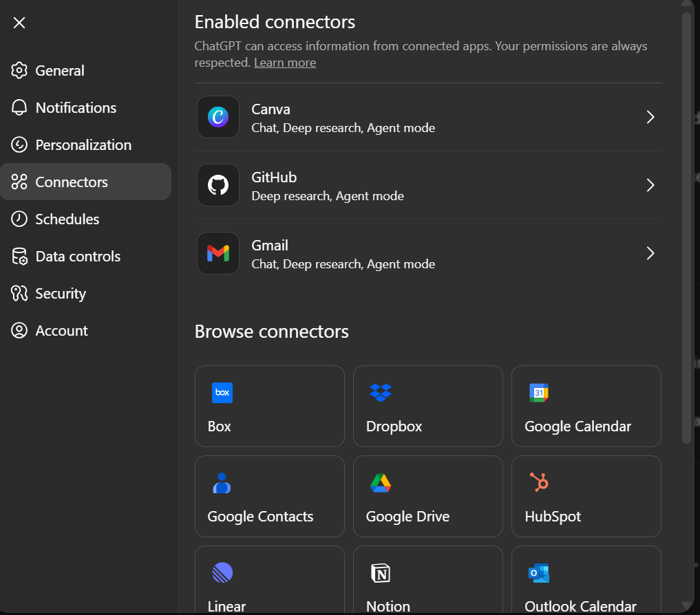Pick the Linear connector icon
This screenshot has width=700, height=615.
pos(222,572)
